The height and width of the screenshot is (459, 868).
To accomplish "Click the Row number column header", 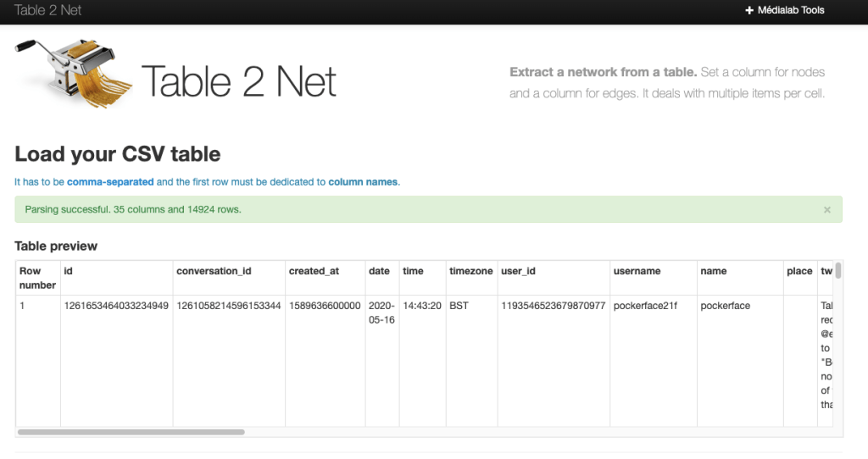I will tap(37, 278).
